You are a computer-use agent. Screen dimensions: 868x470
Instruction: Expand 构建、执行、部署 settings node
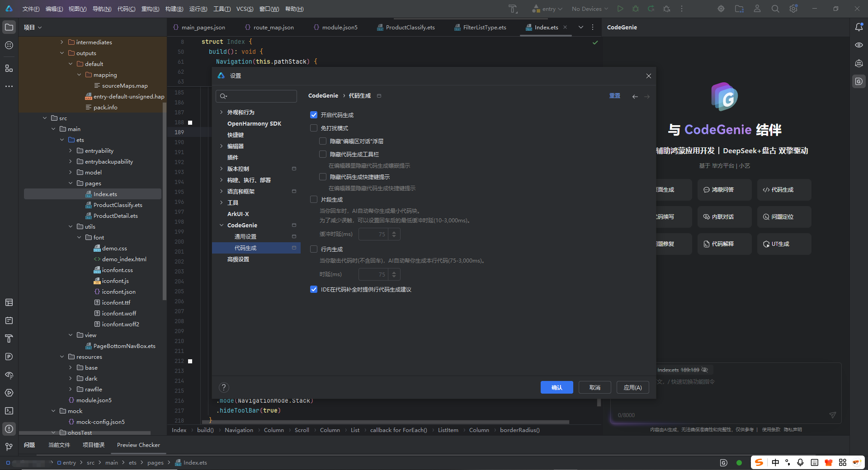point(221,180)
